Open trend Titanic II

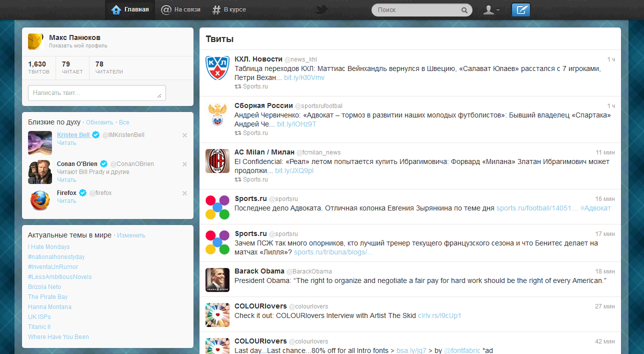tap(40, 327)
